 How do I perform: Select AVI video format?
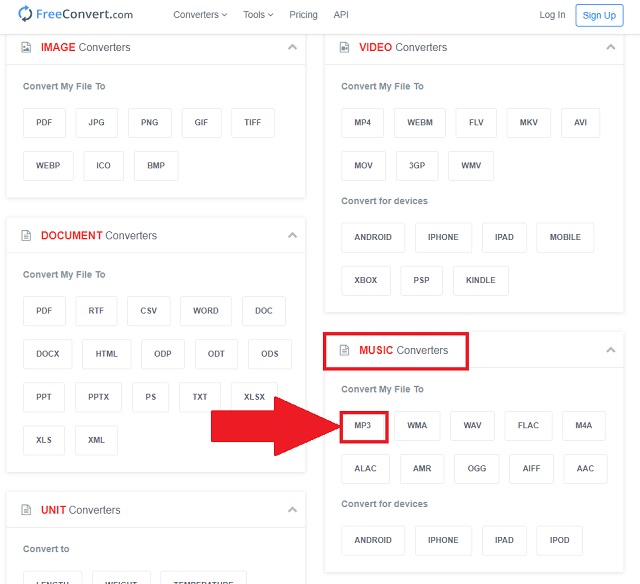580,122
